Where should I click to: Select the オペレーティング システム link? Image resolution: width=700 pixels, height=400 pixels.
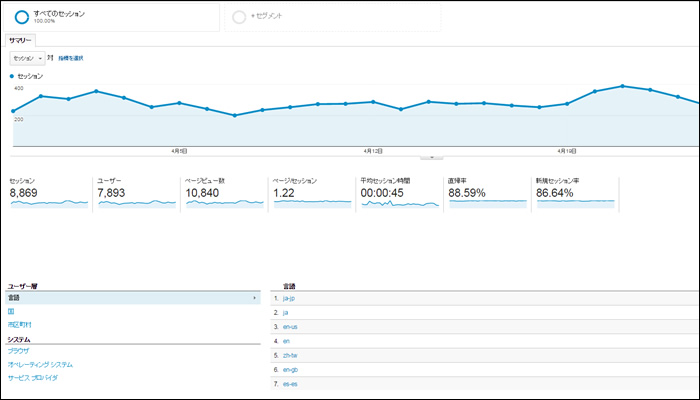pos(40,365)
